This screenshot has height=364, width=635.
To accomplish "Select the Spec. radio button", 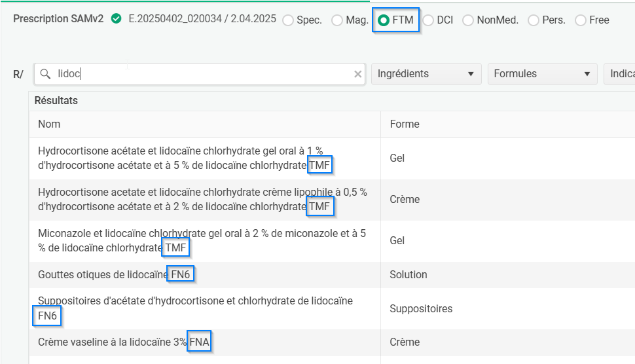I will click(x=288, y=20).
